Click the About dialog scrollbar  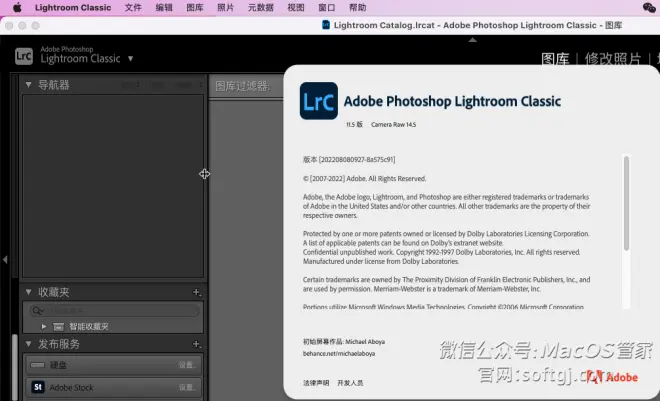[626, 203]
